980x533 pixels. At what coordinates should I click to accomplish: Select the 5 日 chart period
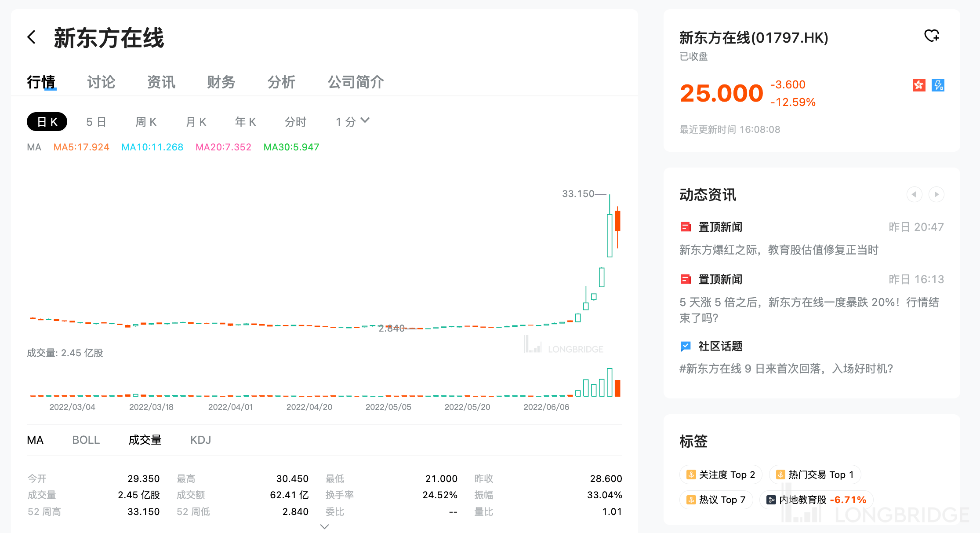coord(96,122)
